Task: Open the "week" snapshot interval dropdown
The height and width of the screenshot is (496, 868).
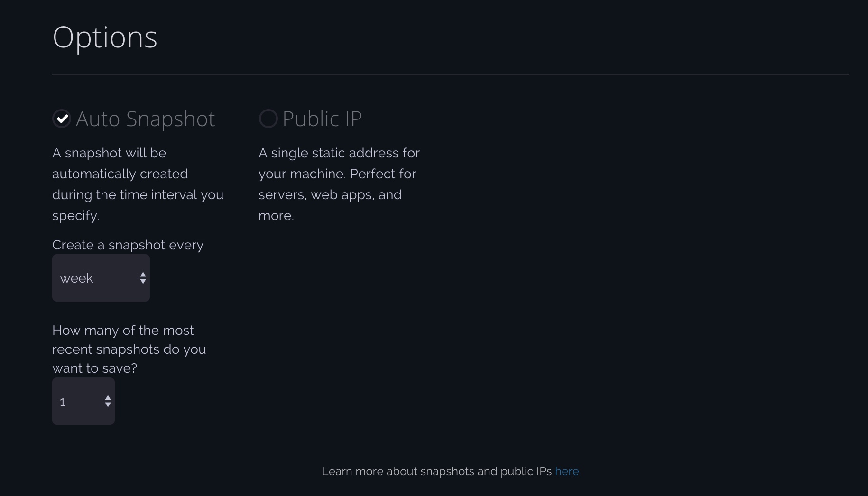Action: pyautogui.click(x=101, y=278)
